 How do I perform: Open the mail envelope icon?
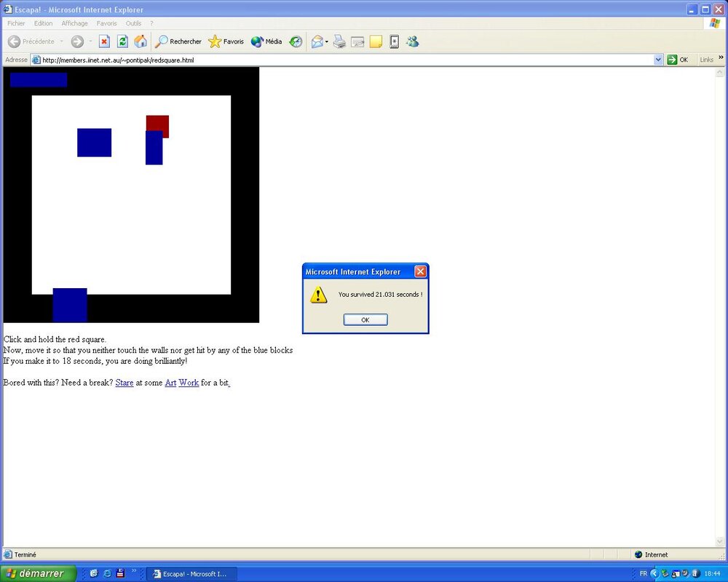[317, 41]
